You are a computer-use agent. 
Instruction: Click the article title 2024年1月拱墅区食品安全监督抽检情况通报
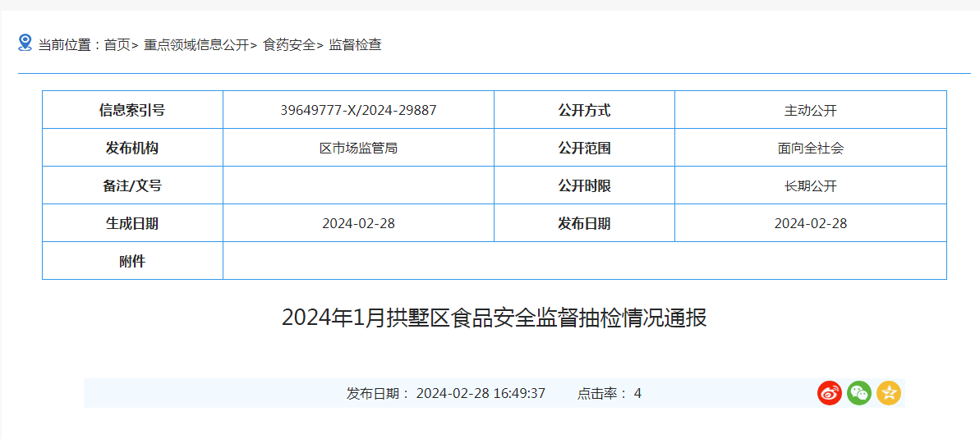click(x=495, y=318)
